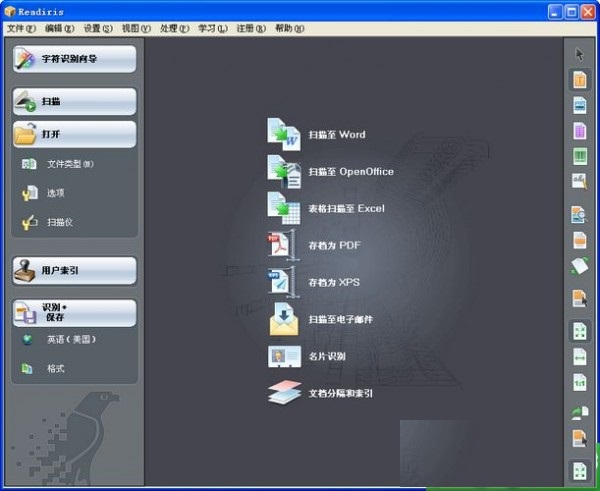Change the 英语(美国) recognition language

coord(59,339)
